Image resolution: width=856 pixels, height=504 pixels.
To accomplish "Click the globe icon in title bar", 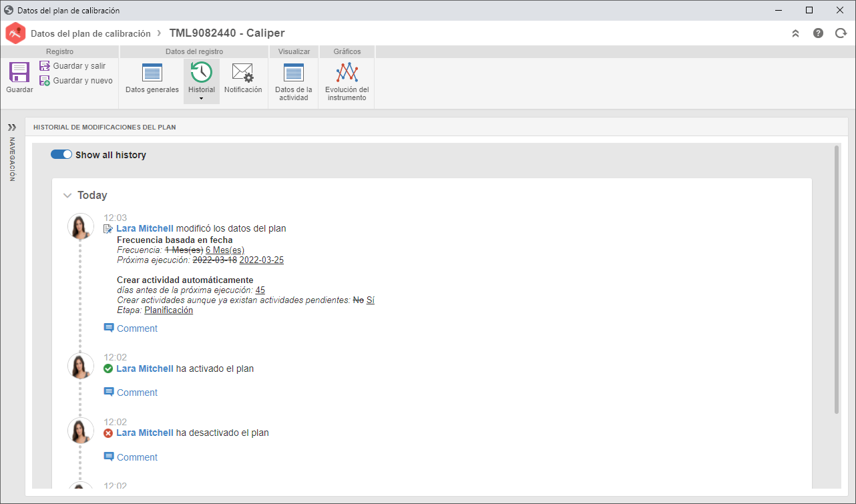I will coord(9,10).
